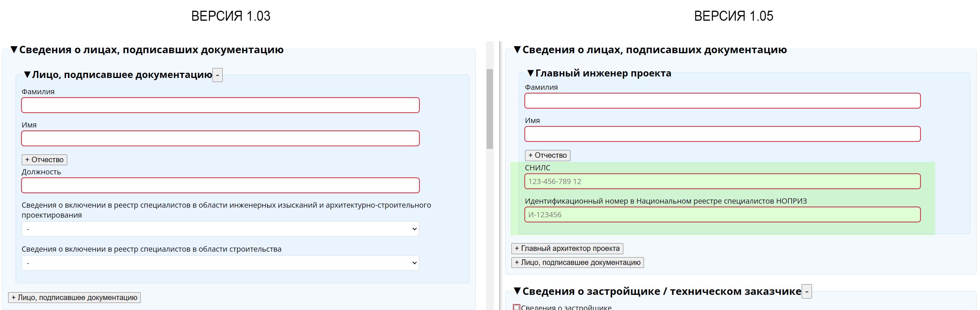Collapse the left version 1.03 signers section triangle
Screen dimensions: 980x310
coord(14,50)
